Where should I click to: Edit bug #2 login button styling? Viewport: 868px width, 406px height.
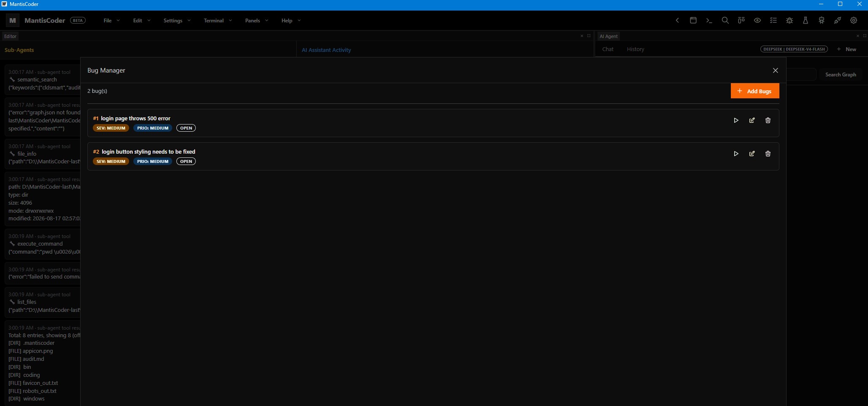pos(752,154)
